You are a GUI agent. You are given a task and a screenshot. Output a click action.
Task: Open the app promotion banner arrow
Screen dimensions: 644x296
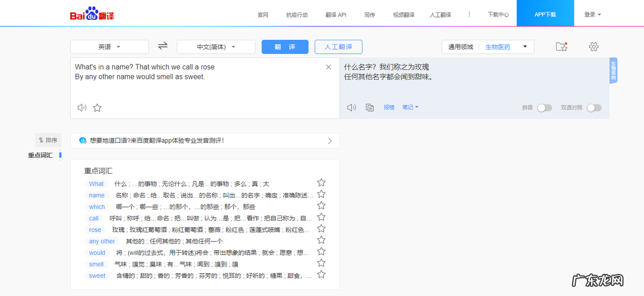tap(330, 141)
